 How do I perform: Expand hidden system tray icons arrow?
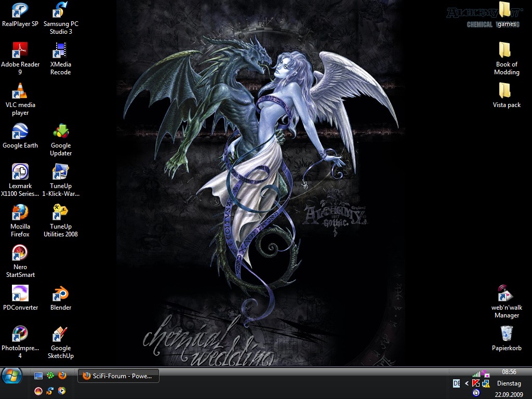click(x=467, y=383)
